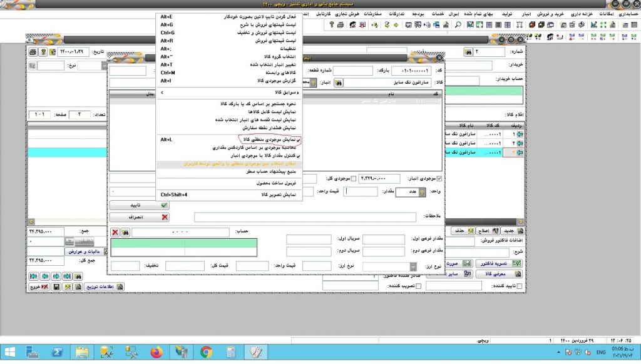Click the first-record navigation arrow icon
Image resolution: width=641 pixels, height=364 pixels.
(x=34, y=276)
